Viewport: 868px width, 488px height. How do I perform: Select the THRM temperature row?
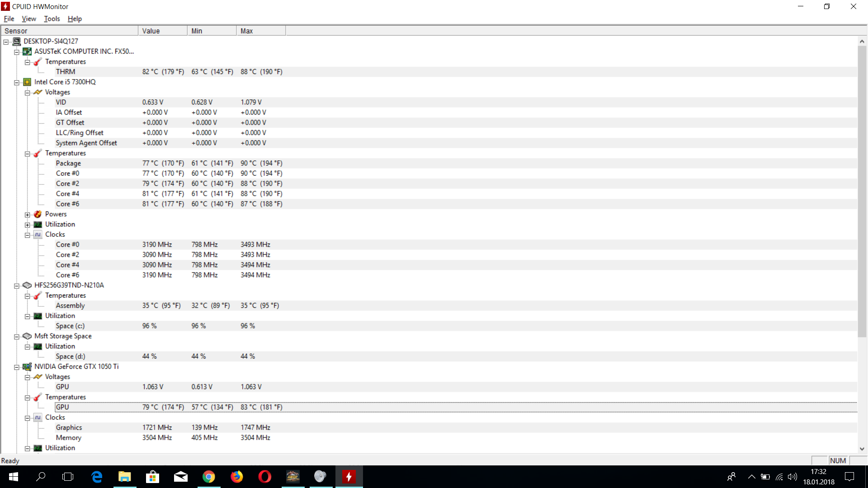(x=456, y=72)
